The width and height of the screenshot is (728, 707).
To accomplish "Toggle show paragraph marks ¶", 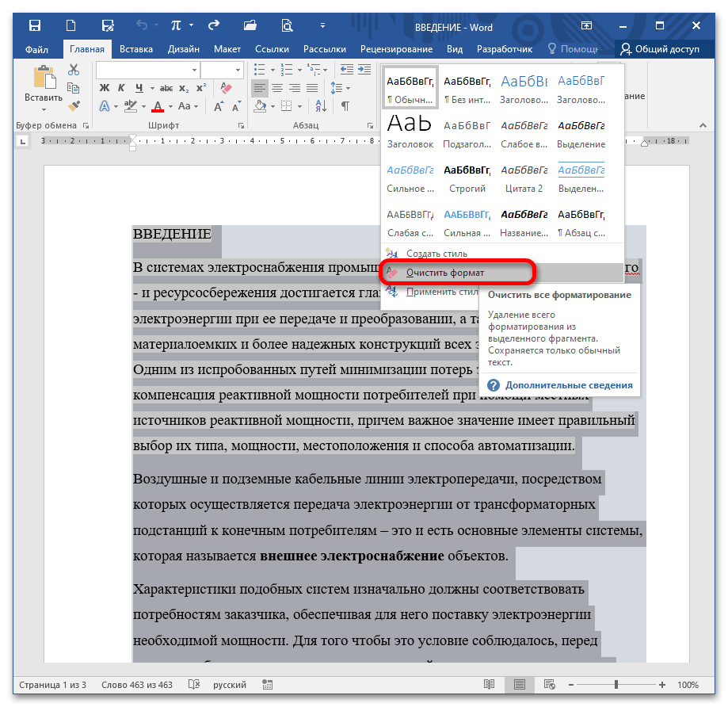I will click(x=345, y=106).
